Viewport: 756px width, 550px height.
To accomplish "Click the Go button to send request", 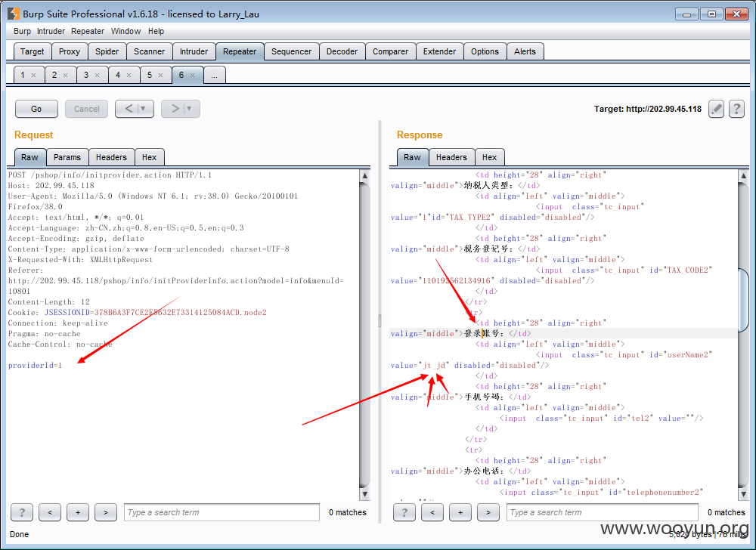I will click(x=36, y=109).
